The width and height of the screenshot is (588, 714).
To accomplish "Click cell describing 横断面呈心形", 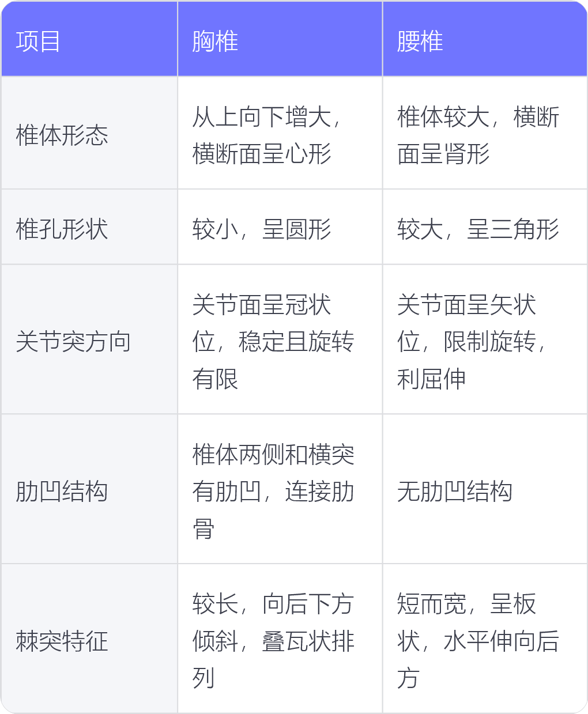I will (x=280, y=133).
